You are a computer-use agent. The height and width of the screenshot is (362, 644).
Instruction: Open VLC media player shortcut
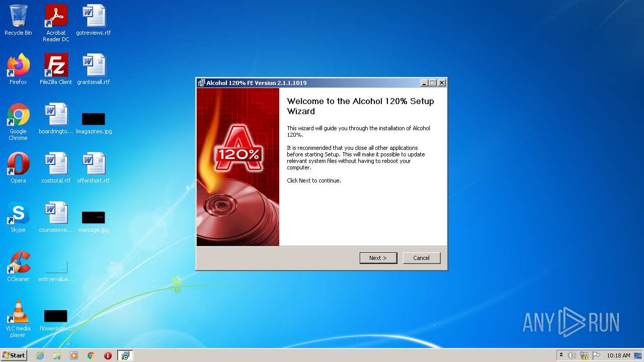(x=18, y=319)
